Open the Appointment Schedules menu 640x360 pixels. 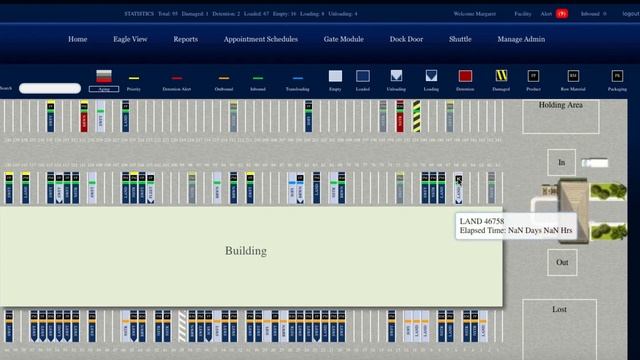coord(260,39)
